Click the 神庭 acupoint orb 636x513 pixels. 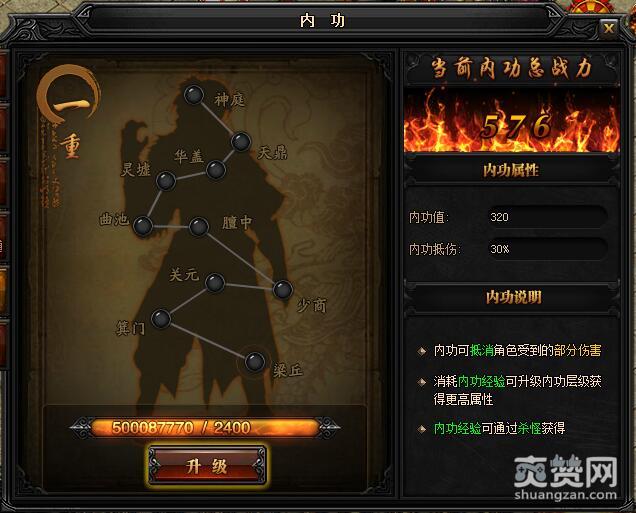tap(193, 95)
